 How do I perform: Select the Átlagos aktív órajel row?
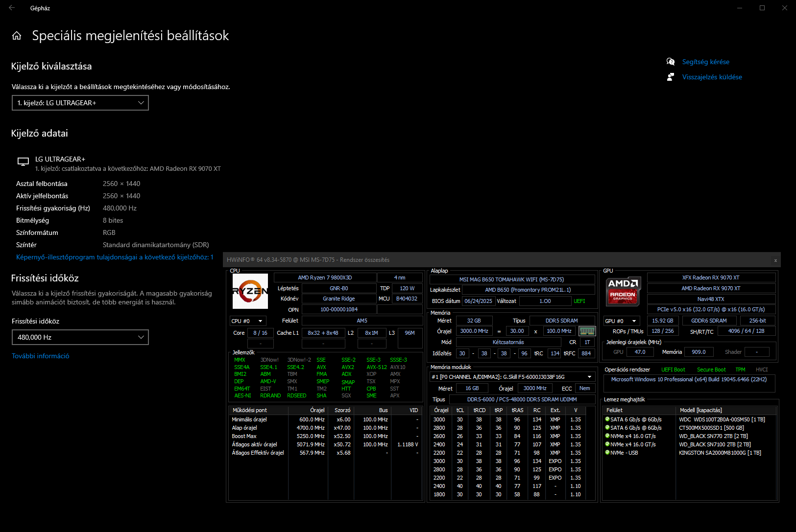pos(325,444)
